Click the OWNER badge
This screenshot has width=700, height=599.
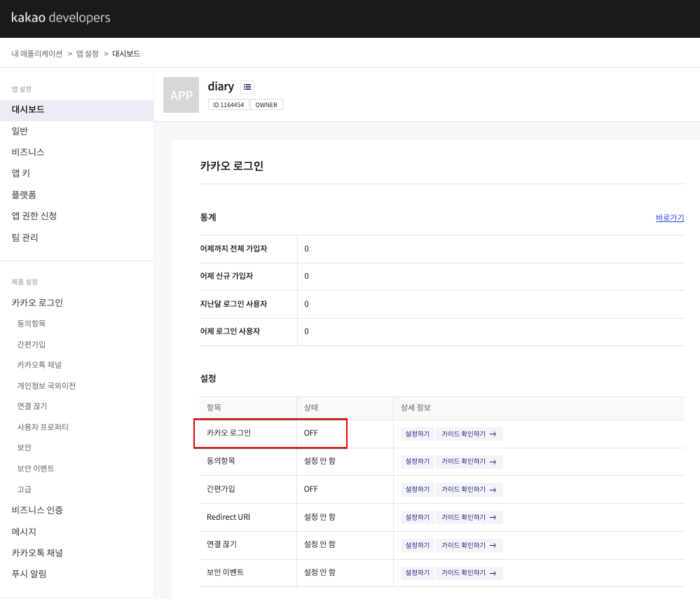pyautogui.click(x=266, y=105)
